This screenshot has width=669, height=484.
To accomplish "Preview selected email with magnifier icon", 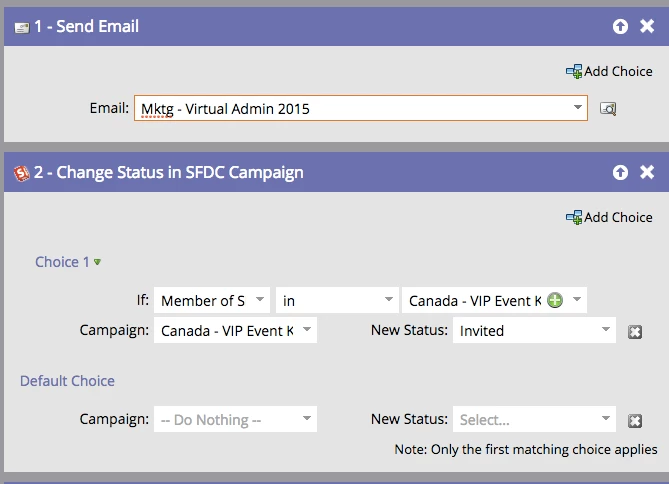I will 608,108.
